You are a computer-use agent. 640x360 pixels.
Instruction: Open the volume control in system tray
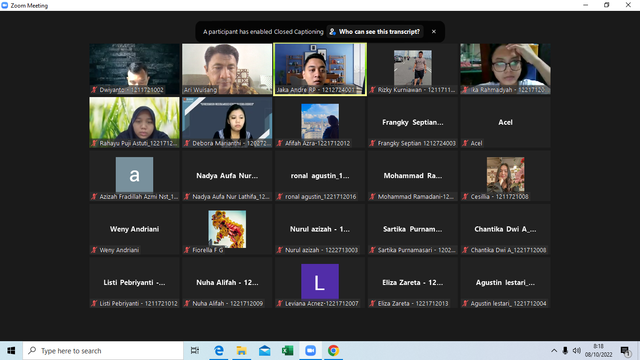(576, 351)
